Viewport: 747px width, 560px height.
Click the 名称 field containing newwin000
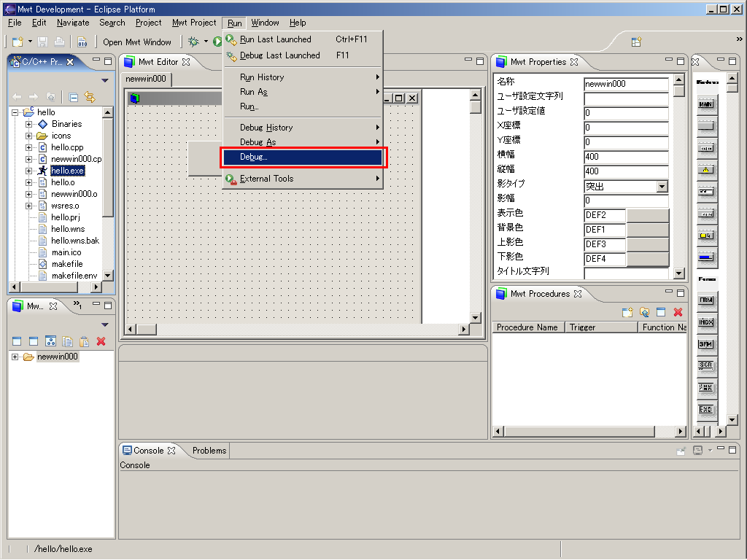(x=627, y=84)
